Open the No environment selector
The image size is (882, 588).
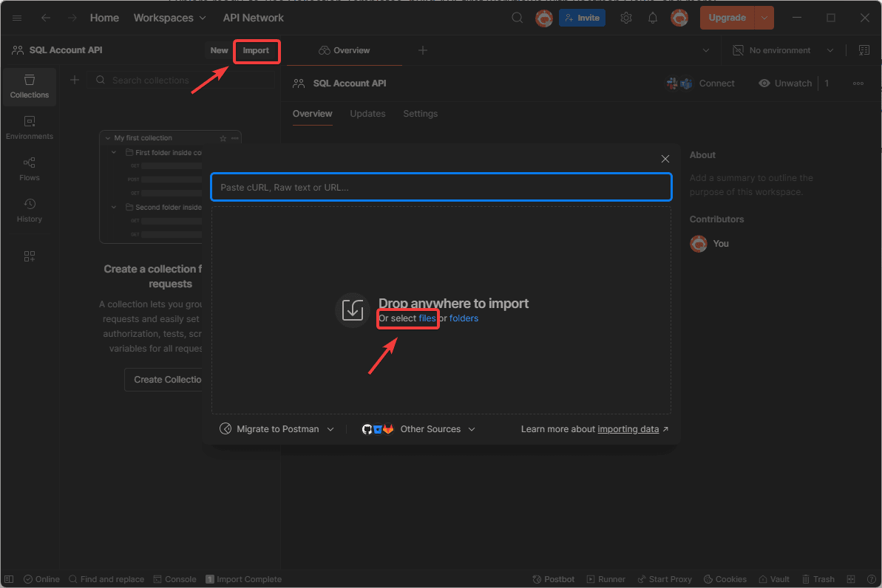[x=783, y=50]
